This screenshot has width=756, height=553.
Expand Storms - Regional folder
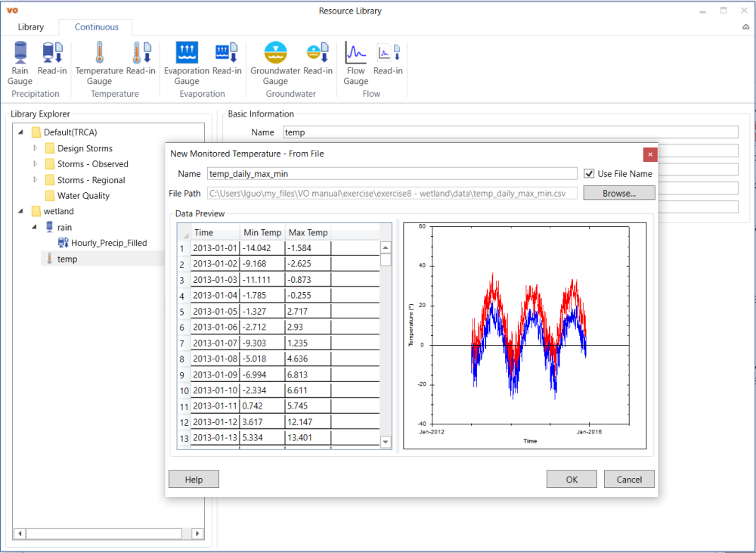pyautogui.click(x=36, y=180)
